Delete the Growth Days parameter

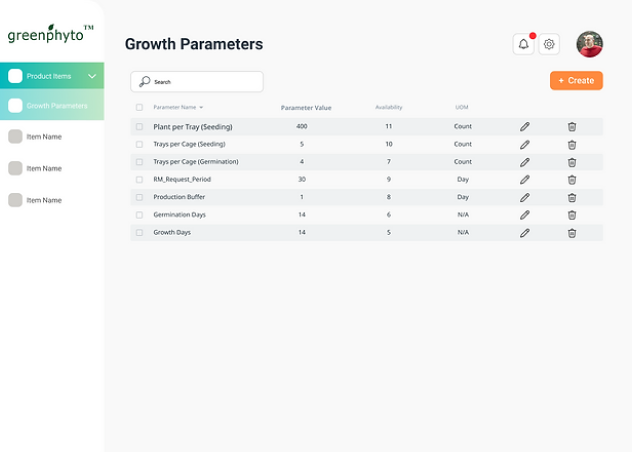(x=572, y=233)
